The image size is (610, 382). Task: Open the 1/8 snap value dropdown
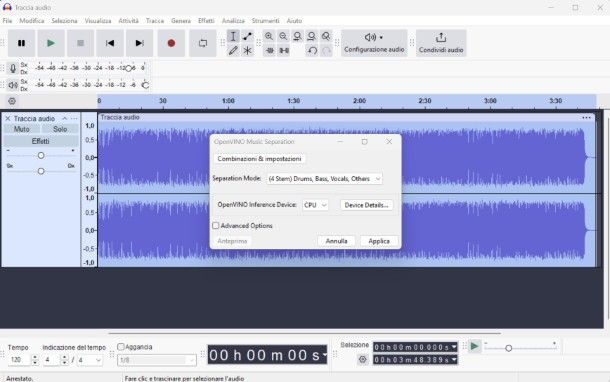click(x=157, y=360)
